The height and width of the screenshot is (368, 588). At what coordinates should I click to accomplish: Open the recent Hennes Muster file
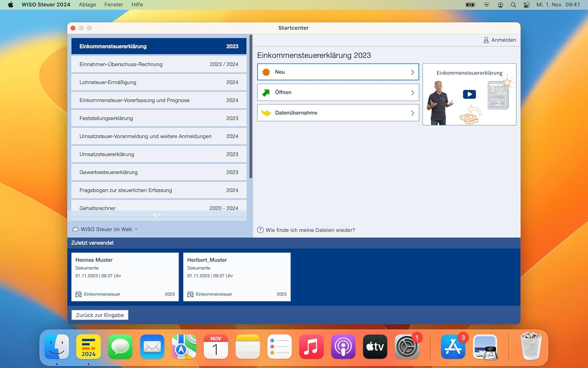125,277
